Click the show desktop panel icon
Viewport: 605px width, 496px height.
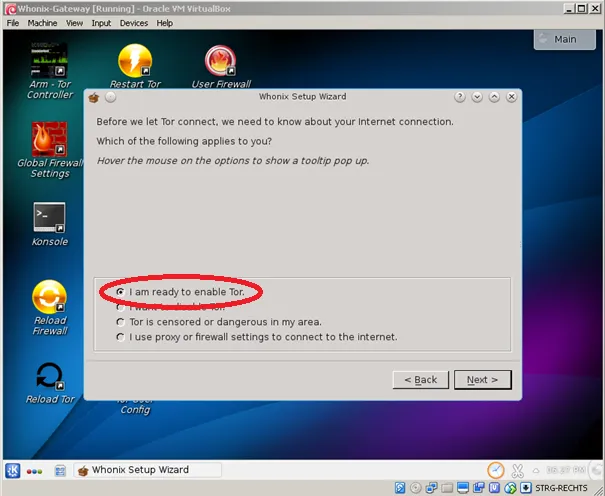click(60, 471)
